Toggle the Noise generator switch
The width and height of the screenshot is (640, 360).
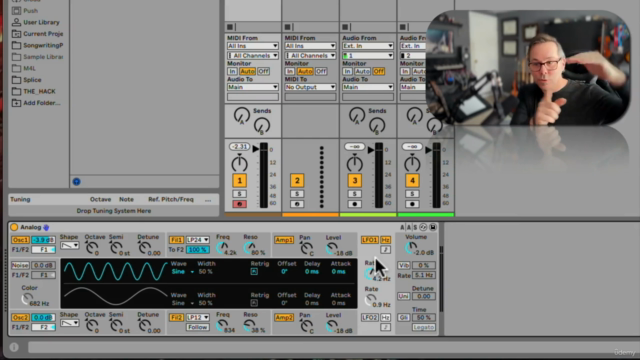coord(20,265)
